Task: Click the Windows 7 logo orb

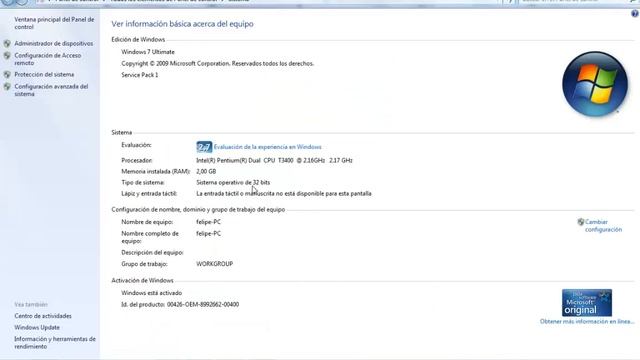Action: point(595,84)
